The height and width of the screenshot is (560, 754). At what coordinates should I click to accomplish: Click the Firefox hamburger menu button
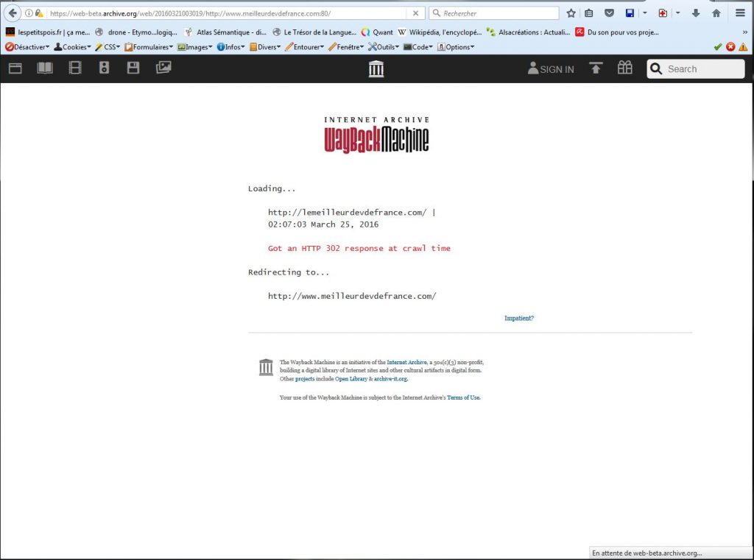pos(740,13)
